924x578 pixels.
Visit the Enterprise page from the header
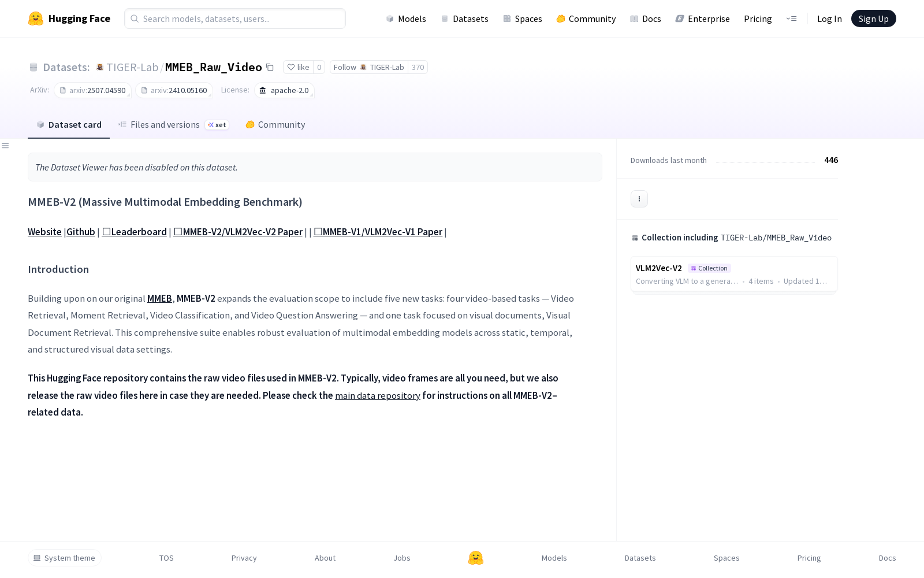tap(702, 18)
